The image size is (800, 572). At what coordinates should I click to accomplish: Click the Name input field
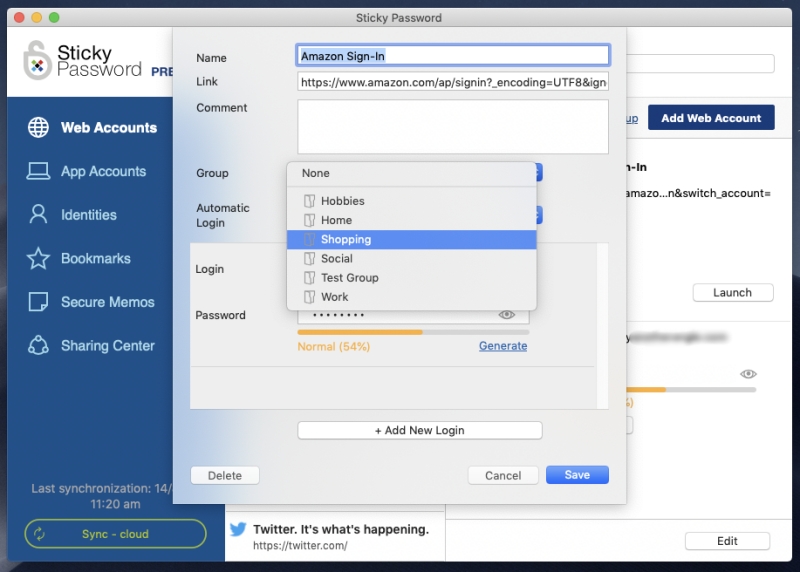[453, 56]
